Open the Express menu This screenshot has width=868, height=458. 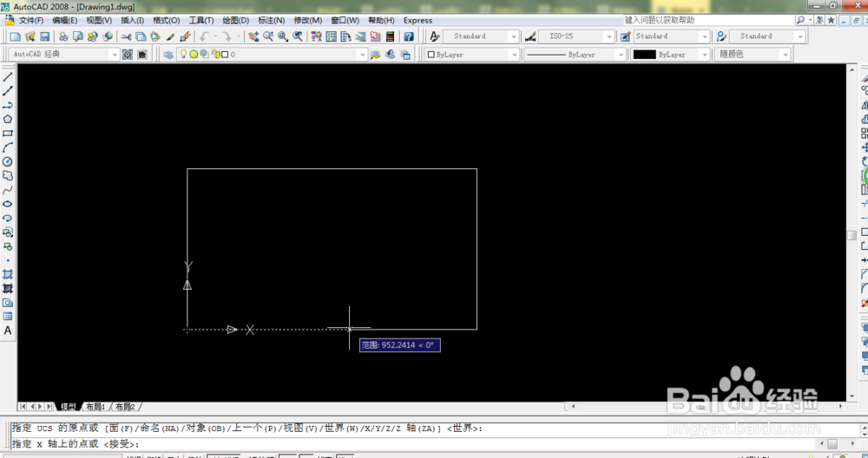click(418, 21)
